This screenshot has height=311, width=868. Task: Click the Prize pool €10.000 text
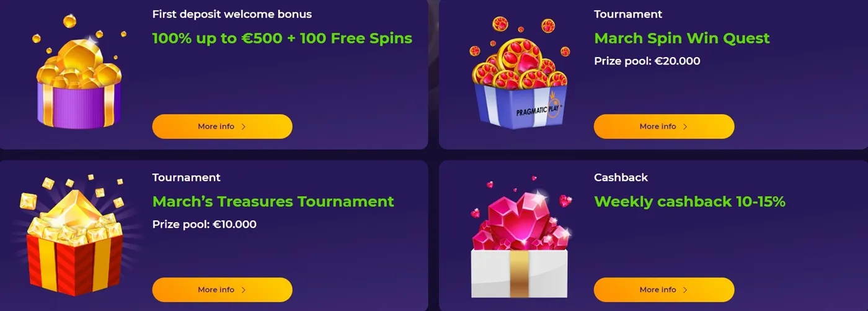(x=205, y=224)
